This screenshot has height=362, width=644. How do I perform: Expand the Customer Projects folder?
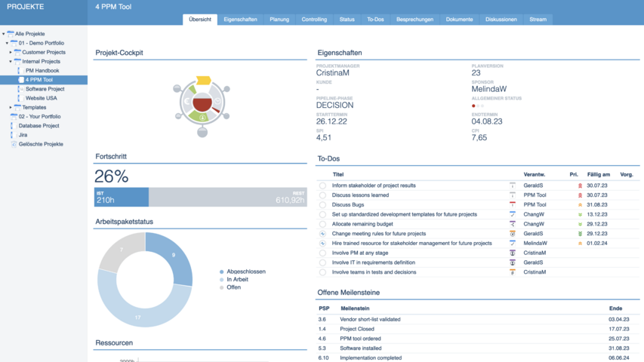coord(11,53)
